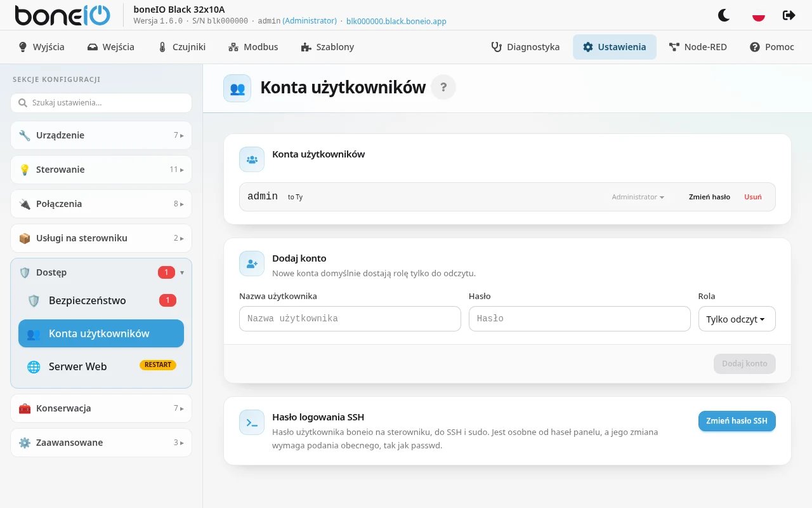
Task: Focus the Szukaj ustawienia search field
Action: [x=101, y=103]
